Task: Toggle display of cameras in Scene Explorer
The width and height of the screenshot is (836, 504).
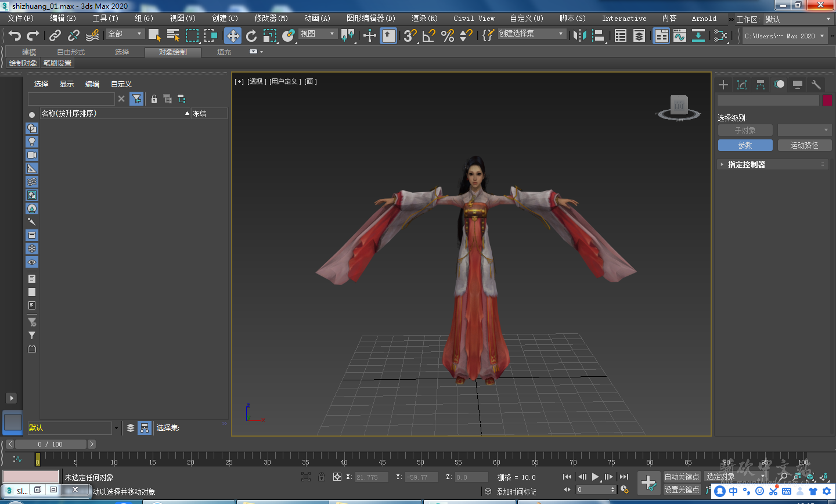Action: pos(32,155)
